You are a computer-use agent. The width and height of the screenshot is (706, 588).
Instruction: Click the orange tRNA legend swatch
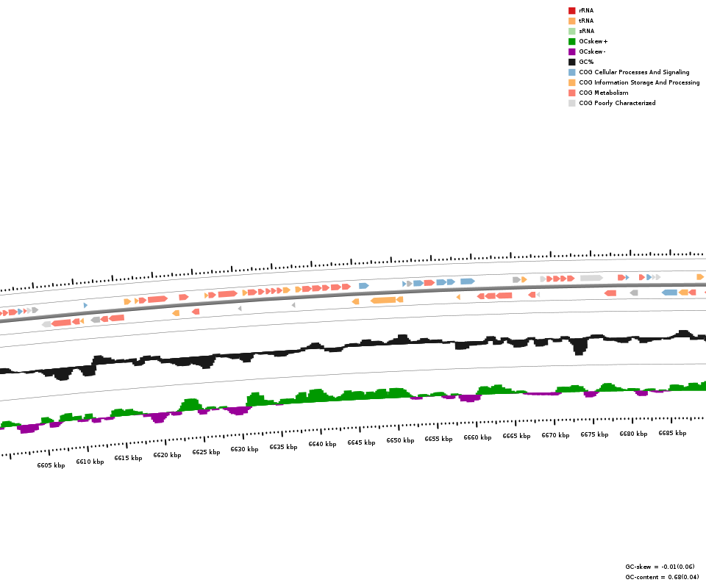point(571,21)
